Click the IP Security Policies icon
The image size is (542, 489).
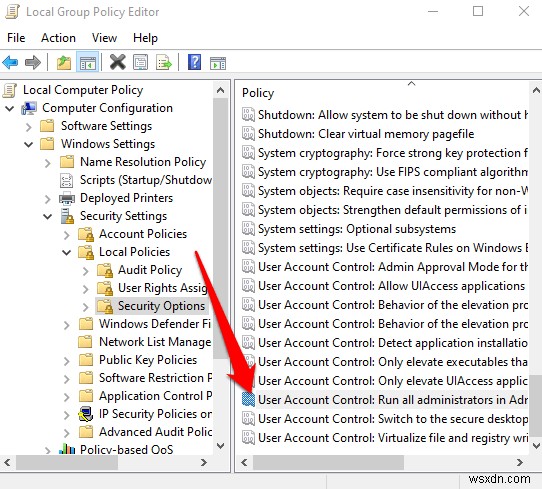86,414
